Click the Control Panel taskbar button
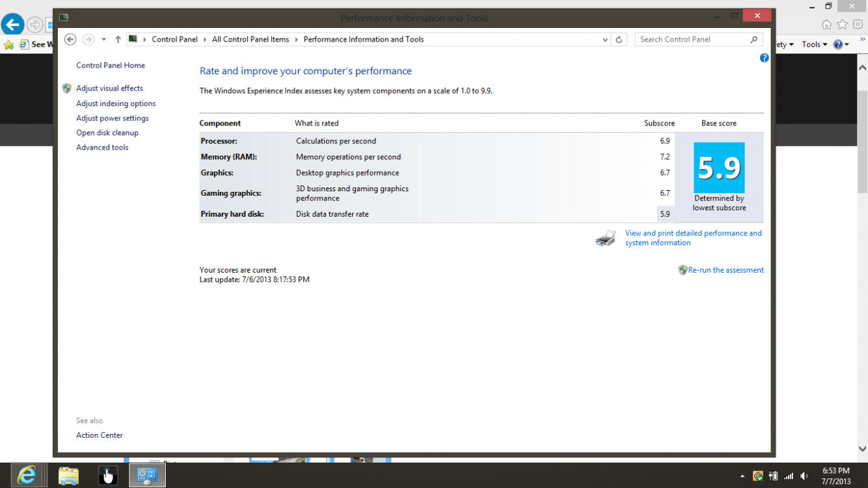This screenshot has width=868, height=488. (147, 476)
